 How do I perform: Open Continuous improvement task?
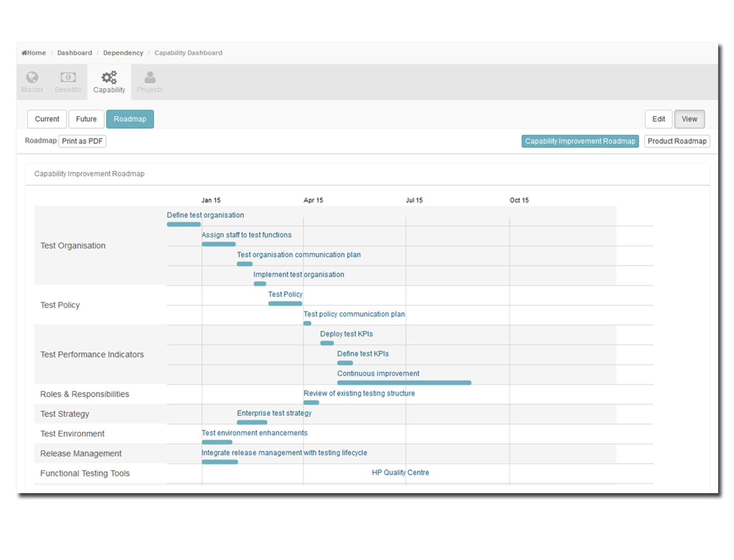(378, 373)
